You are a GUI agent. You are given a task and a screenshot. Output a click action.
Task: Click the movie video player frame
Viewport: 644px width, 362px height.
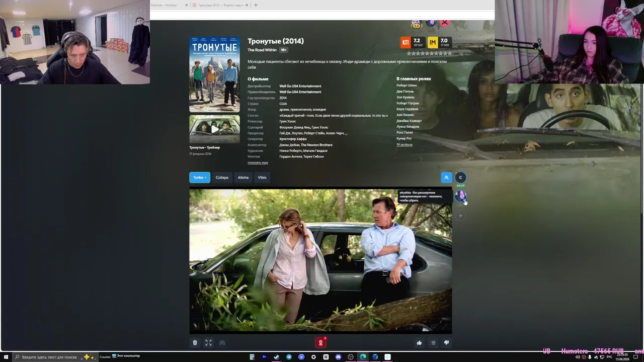tap(320, 261)
